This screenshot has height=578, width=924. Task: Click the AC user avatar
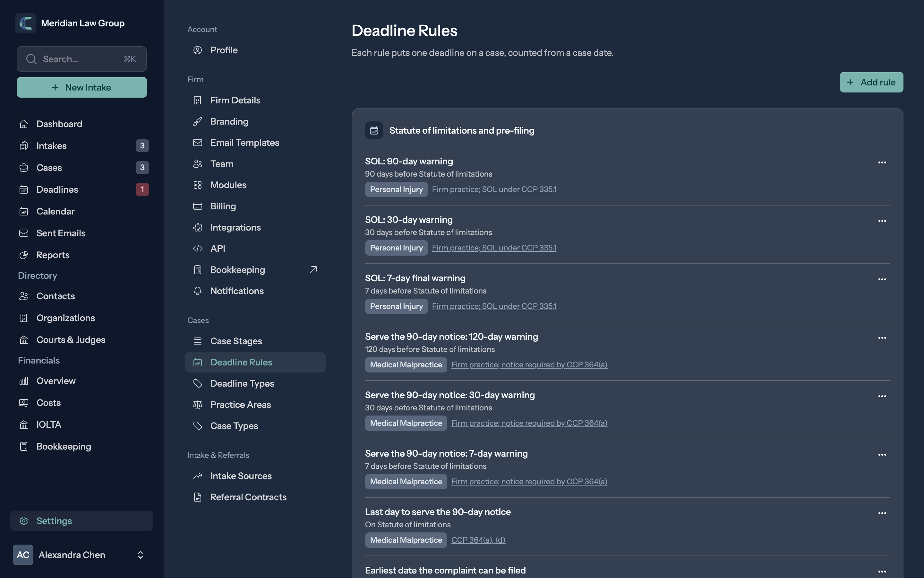(x=23, y=555)
